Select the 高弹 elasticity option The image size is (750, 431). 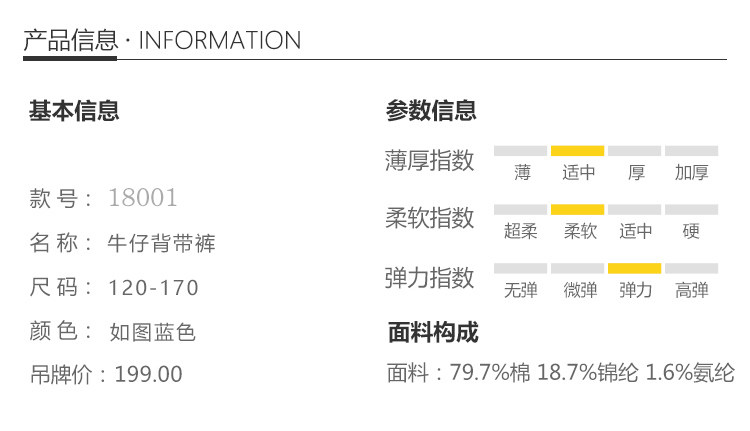[691, 290]
